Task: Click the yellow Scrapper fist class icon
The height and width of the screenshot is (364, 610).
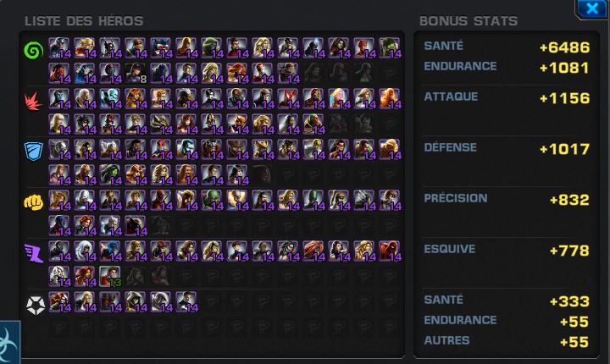Action: [33, 202]
